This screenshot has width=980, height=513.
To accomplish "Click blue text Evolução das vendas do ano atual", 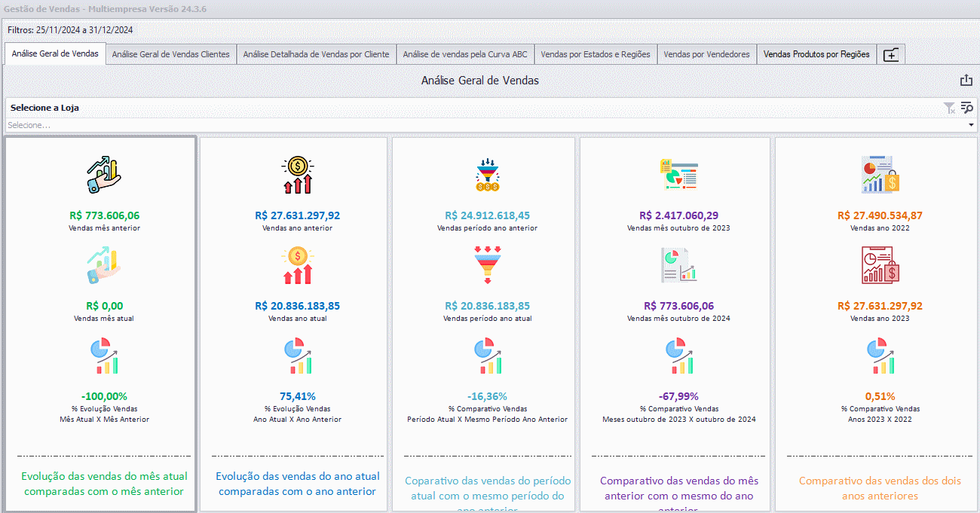I will click(298, 484).
